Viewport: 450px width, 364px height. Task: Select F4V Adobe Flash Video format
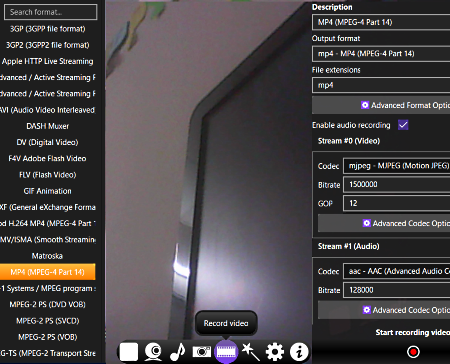[48, 159]
